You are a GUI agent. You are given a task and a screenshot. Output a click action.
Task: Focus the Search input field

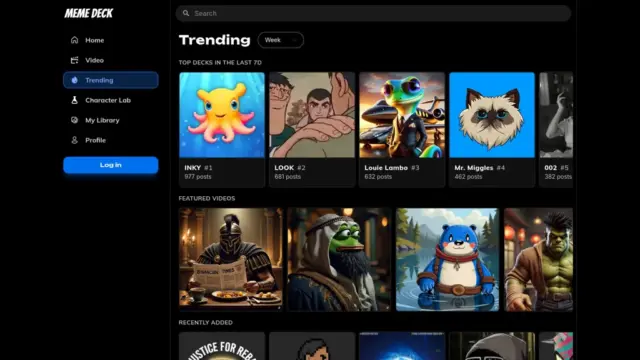pyautogui.click(x=373, y=13)
